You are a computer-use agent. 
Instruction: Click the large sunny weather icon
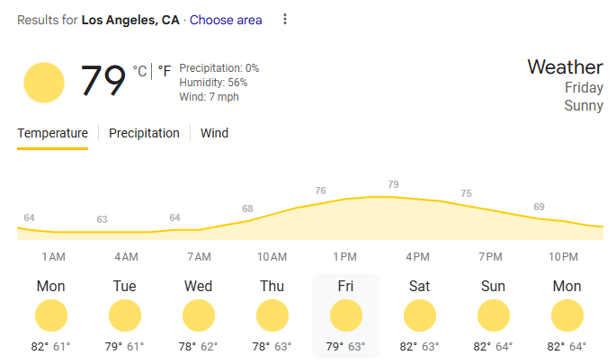coord(44,83)
